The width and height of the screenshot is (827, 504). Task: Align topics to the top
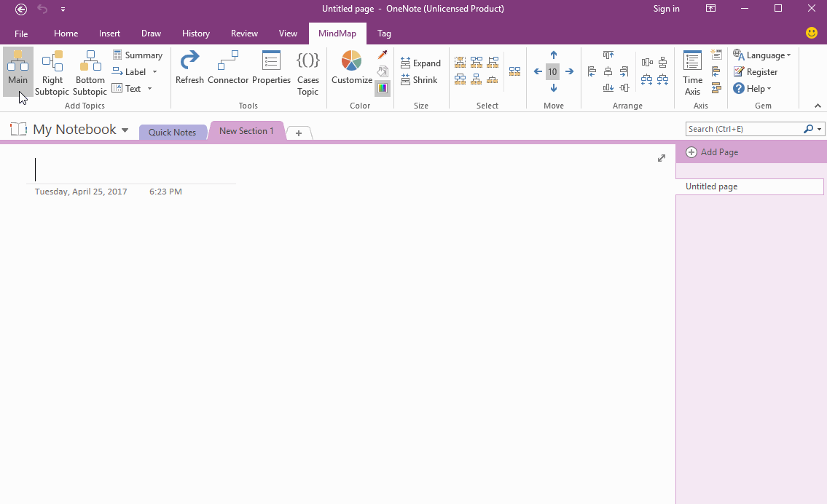pyautogui.click(x=608, y=55)
